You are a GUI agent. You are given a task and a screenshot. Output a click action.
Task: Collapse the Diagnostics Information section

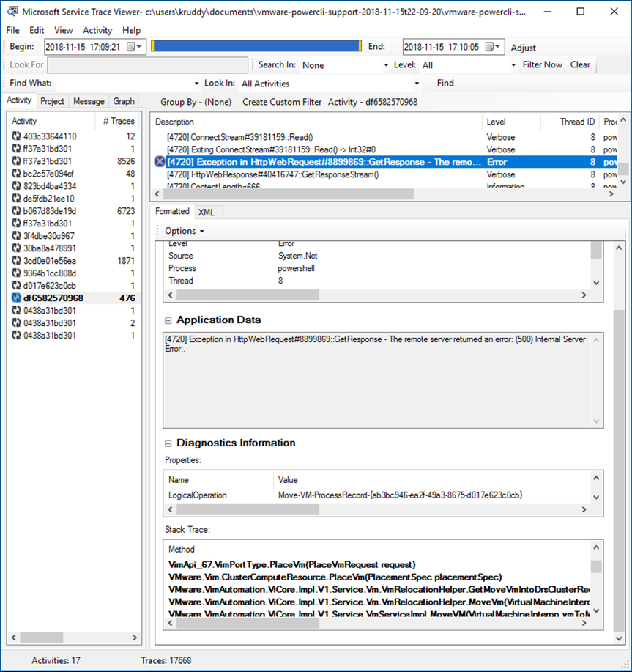pyautogui.click(x=168, y=443)
